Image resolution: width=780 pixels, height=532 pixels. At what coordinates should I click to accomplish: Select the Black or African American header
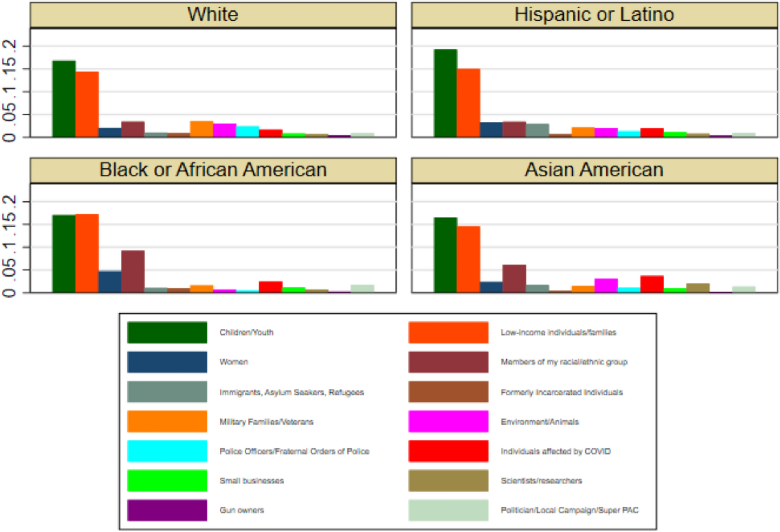coord(213,170)
